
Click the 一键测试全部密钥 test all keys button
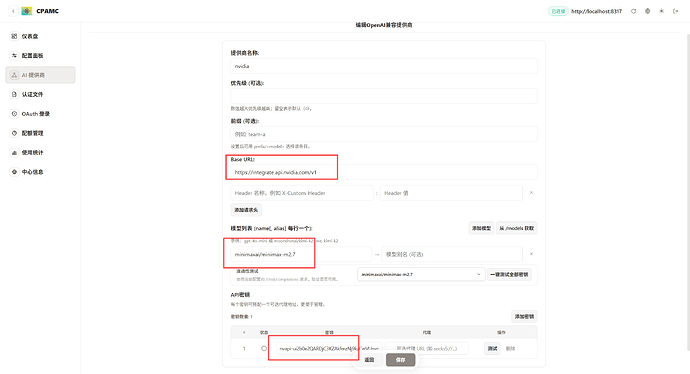(509, 274)
